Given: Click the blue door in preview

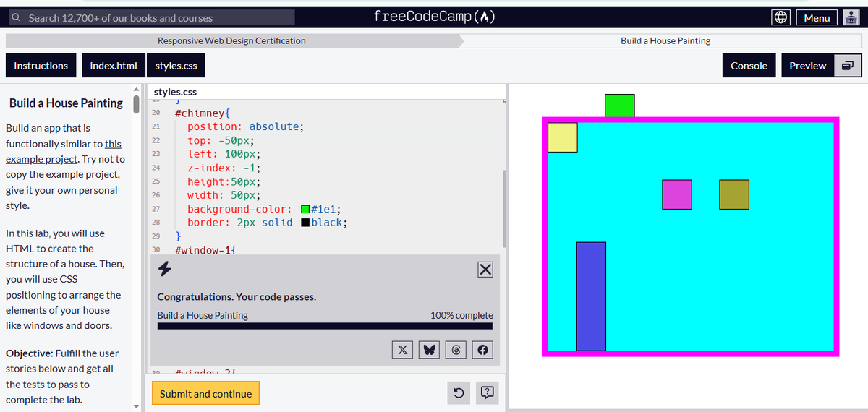Looking at the screenshot, I should [x=591, y=296].
